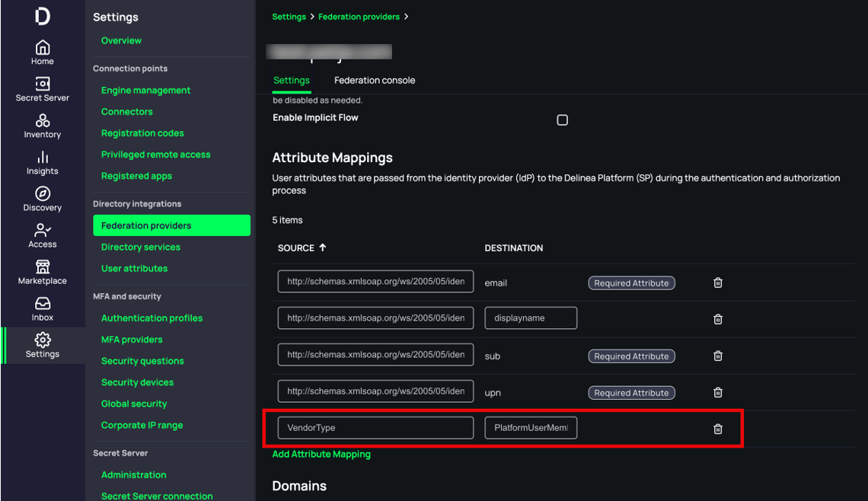Screen dimensions: 868x501
Task: Open Registration codes settings
Action: 142,132
